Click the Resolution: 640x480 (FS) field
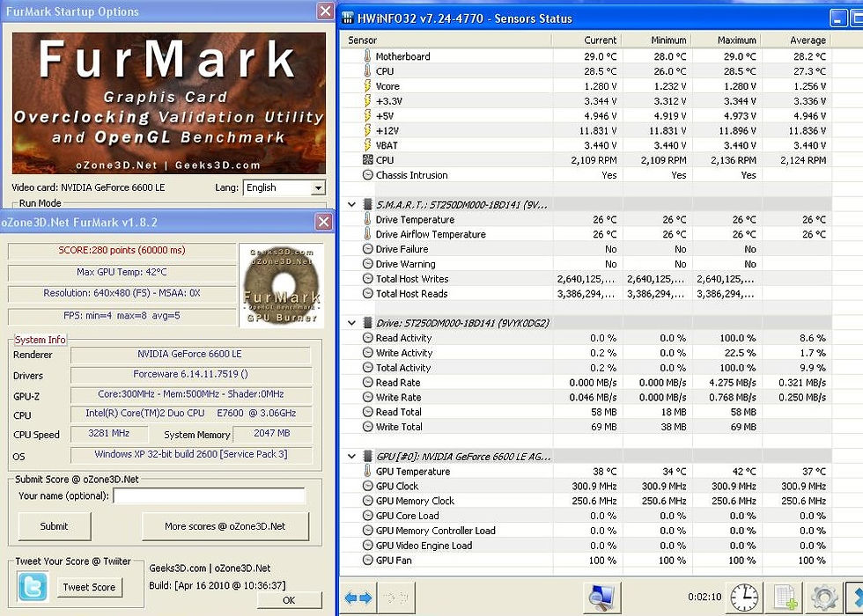Screen dimensions: 863x616 tap(122, 294)
